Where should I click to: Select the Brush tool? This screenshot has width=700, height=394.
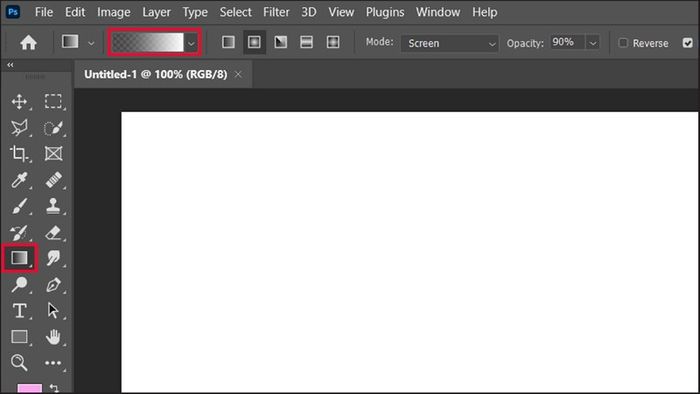click(x=19, y=206)
